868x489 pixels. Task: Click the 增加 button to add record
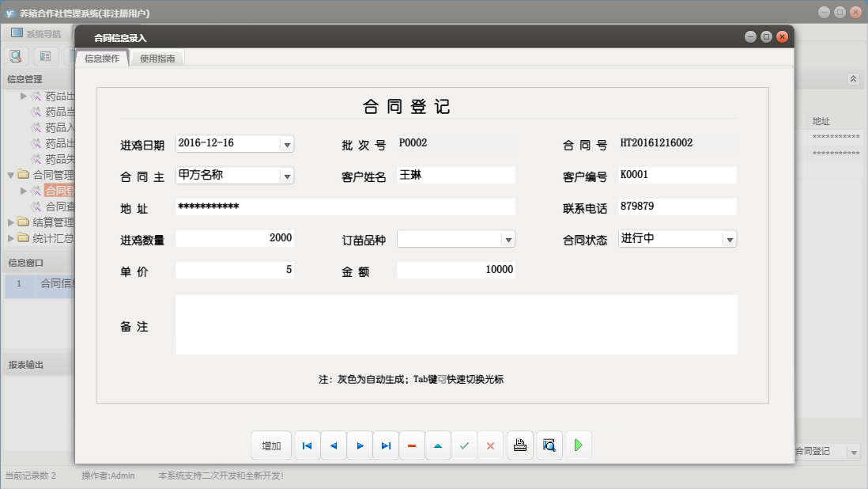coord(271,445)
